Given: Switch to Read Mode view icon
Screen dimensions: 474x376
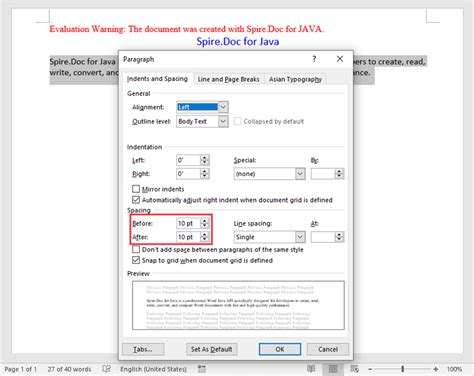Looking at the screenshot, I should (x=311, y=369).
